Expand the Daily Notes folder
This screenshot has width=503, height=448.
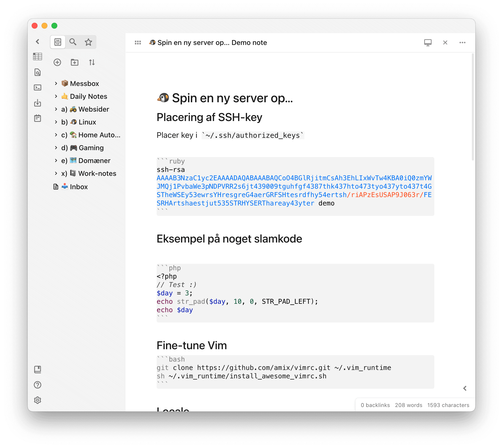point(56,96)
